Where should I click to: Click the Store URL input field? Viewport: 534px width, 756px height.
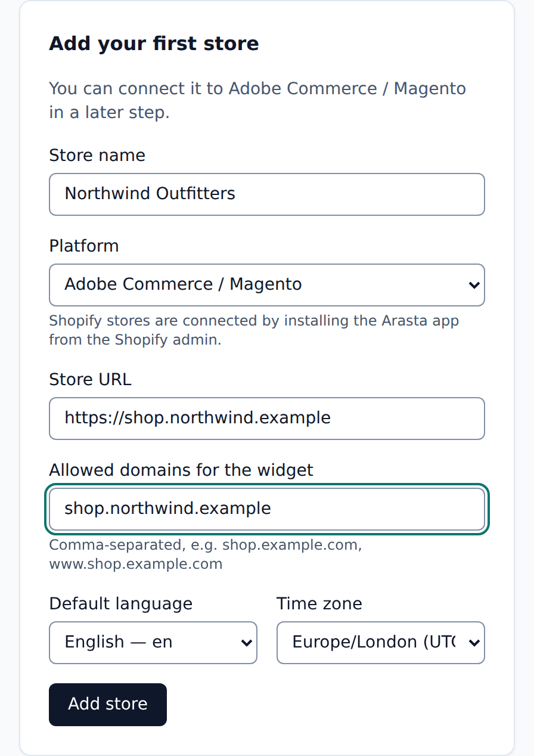pos(267,419)
